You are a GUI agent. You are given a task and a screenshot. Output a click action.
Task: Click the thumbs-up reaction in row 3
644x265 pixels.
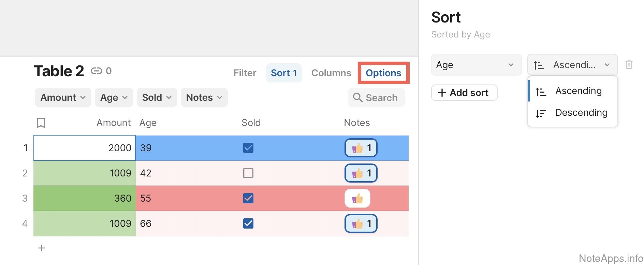tap(357, 198)
